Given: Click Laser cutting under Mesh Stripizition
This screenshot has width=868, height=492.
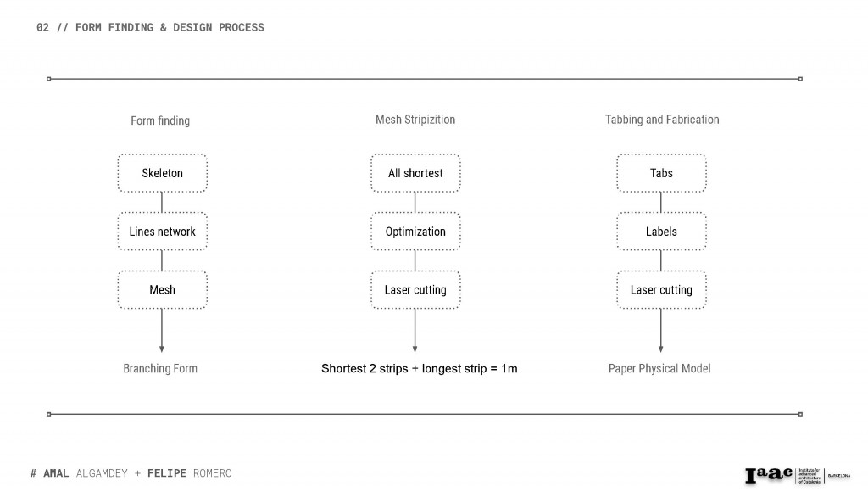Looking at the screenshot, I should tap(415, 290).
